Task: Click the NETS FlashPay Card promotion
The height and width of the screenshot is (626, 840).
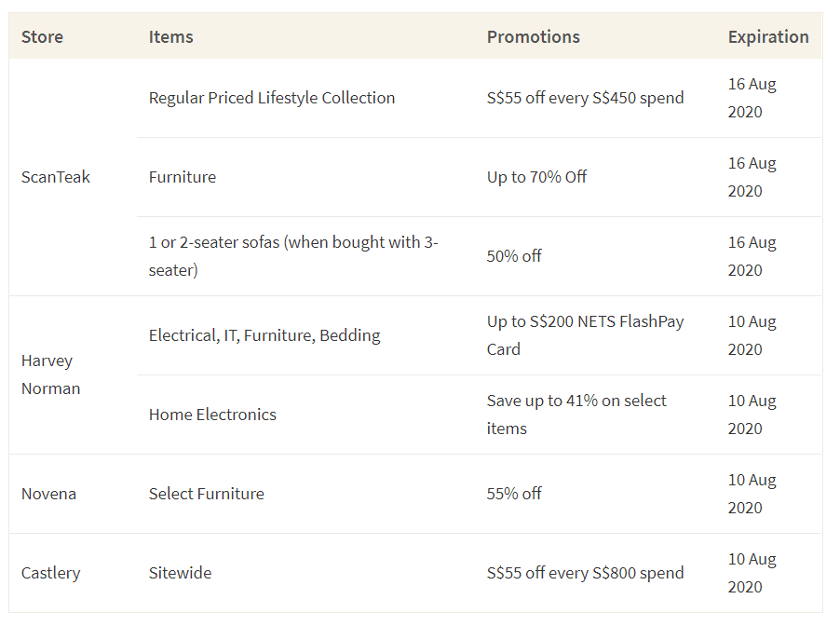Action: [586, 335]
